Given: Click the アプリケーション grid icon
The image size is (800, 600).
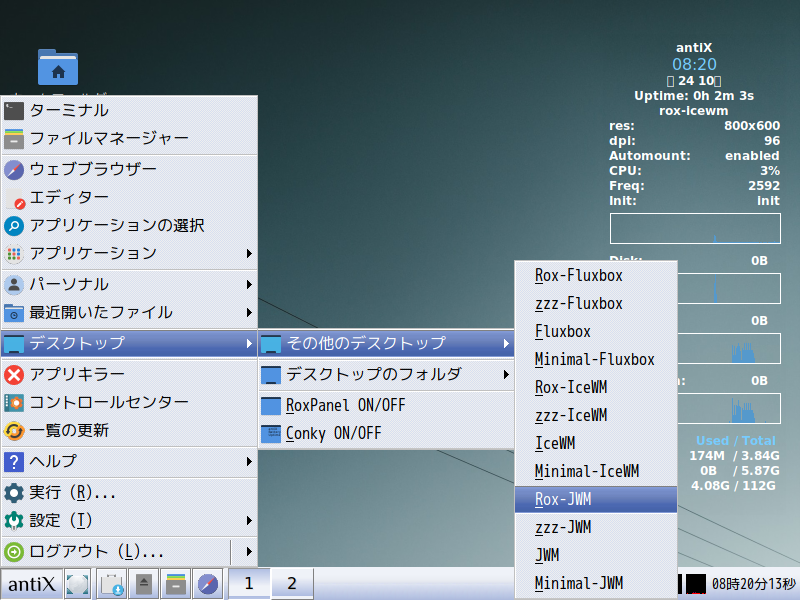Looking at the screenshot, I should coord(14,254).
